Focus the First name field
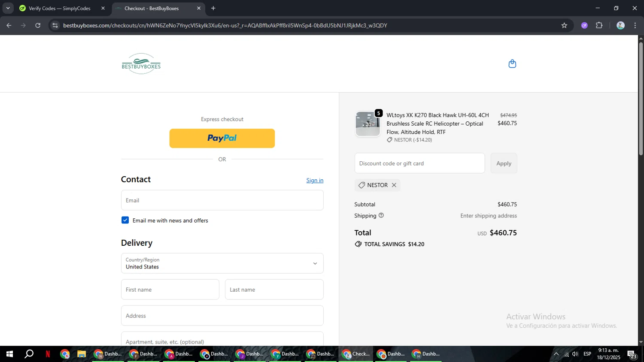 170,290
